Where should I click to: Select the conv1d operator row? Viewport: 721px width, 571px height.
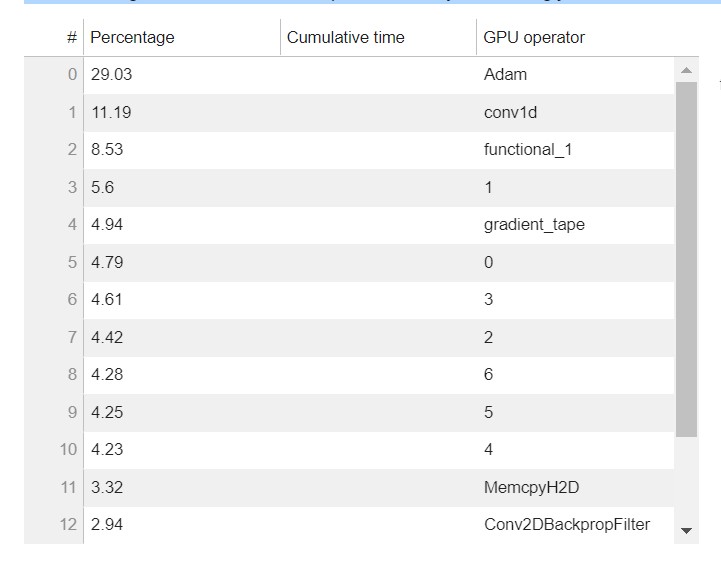pos(349,113)
